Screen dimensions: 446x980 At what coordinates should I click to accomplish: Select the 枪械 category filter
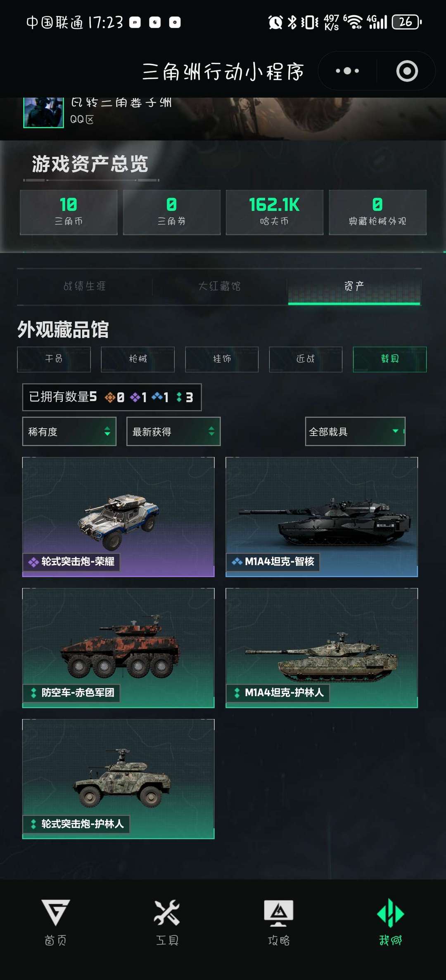[x=138, y=359]
